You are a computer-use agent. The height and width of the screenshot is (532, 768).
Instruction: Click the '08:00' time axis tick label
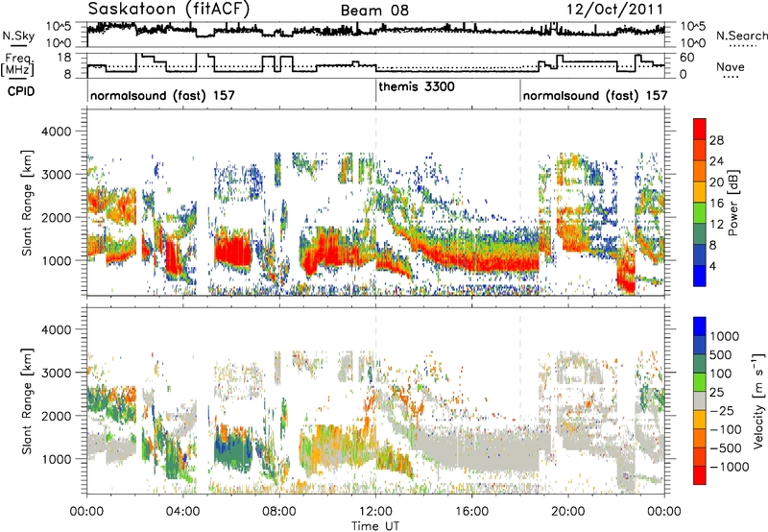coord(279,512)
